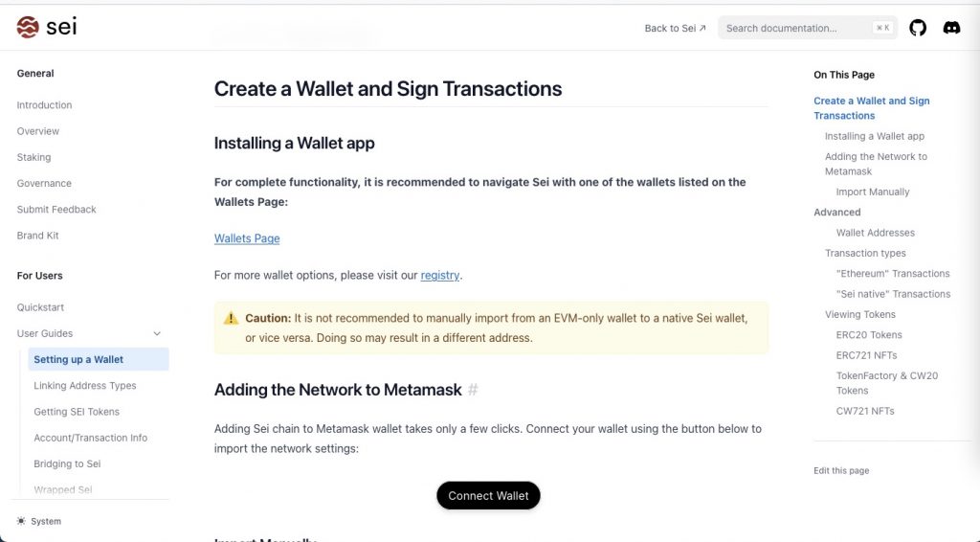Click the Sei logo icon
Screen dimensions: 980x542
click(28, 27)
